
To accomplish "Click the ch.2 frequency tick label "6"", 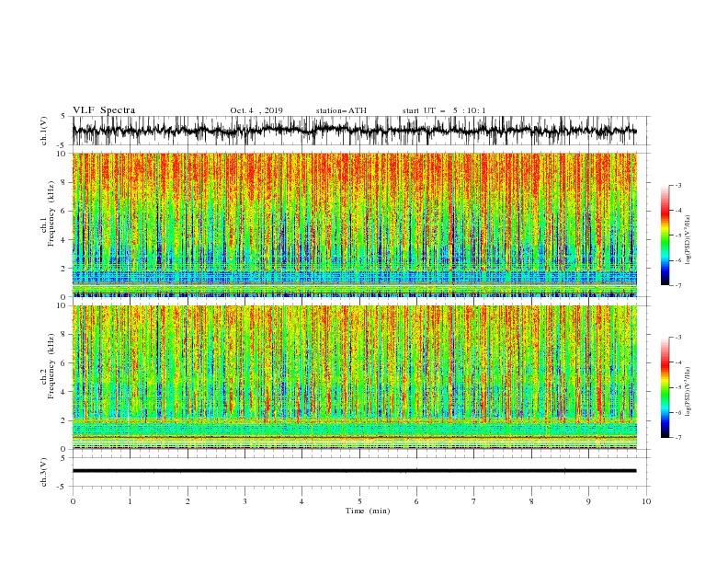I will pos(64,363).
